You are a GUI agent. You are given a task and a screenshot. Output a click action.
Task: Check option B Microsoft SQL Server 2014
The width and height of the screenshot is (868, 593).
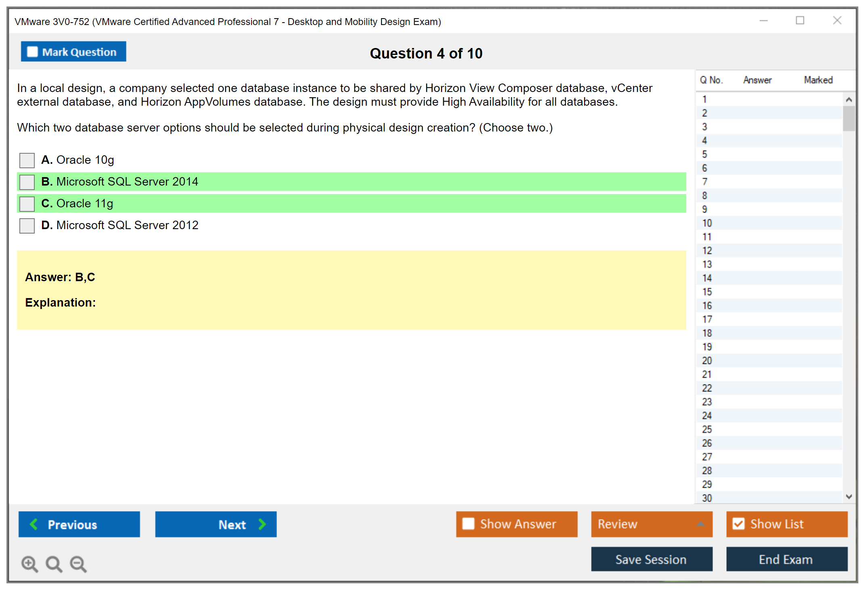click(27, 182)
